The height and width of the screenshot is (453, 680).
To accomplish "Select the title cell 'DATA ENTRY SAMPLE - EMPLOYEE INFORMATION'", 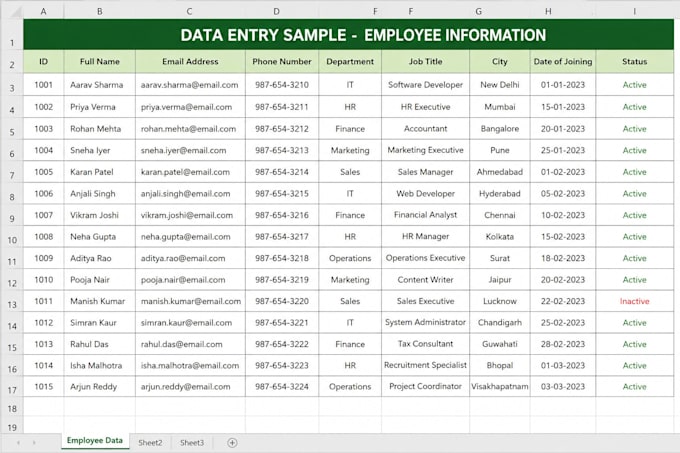I will tap(349, 35).
